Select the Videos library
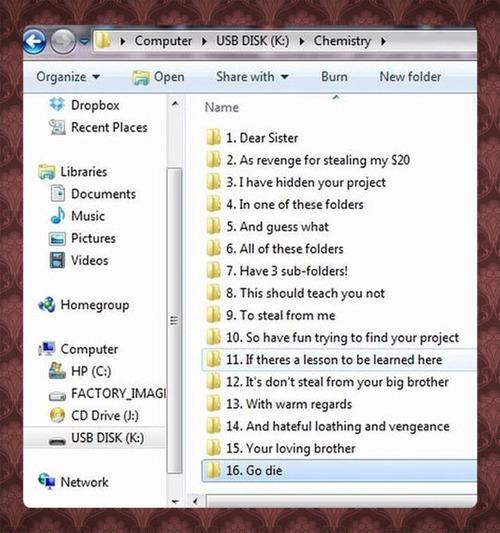The image size is (500, 533). (79, 260)
